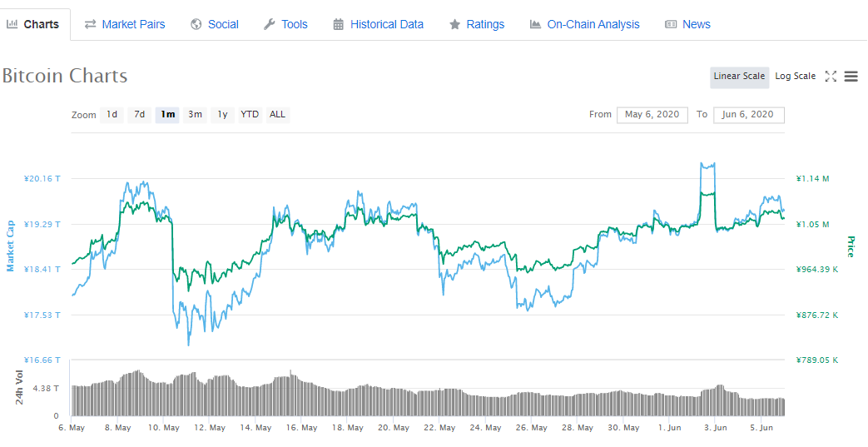The image size is (868, 447).
Task: Click the ¥19.29 T axis value
Action: [x=42, y=224]
